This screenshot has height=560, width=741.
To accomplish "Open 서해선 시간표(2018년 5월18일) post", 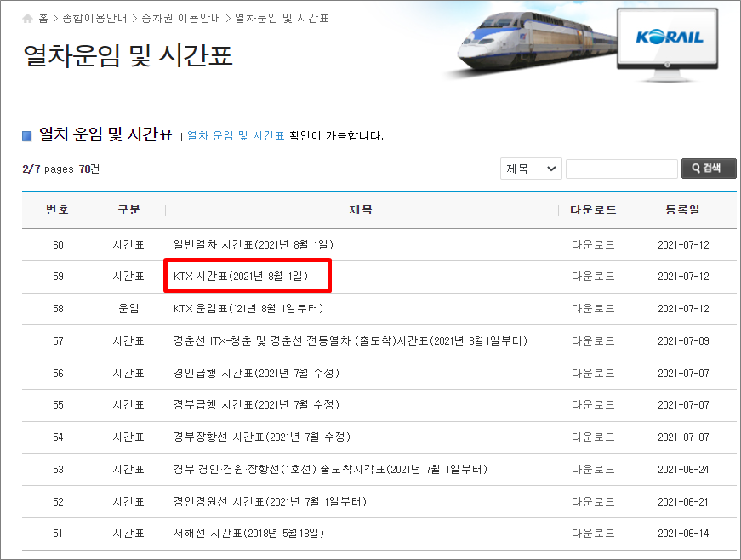I will 248,534.
